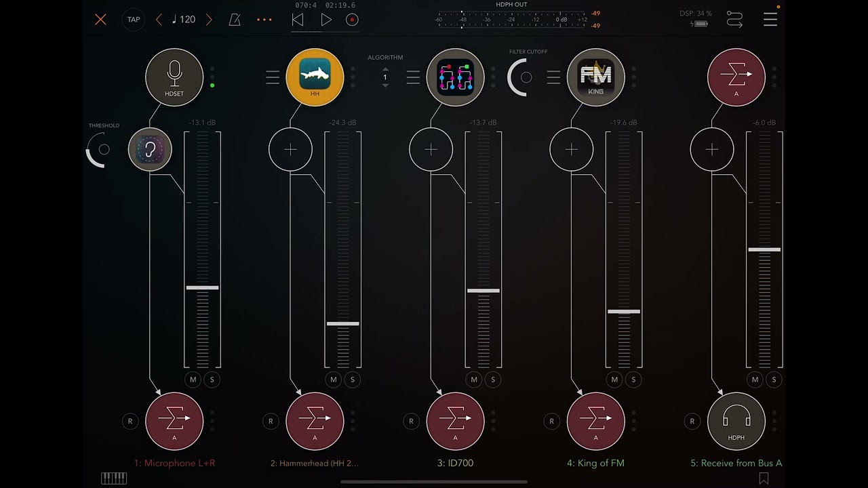Click Hammerhead channel fader handle

tap(342, 323)
